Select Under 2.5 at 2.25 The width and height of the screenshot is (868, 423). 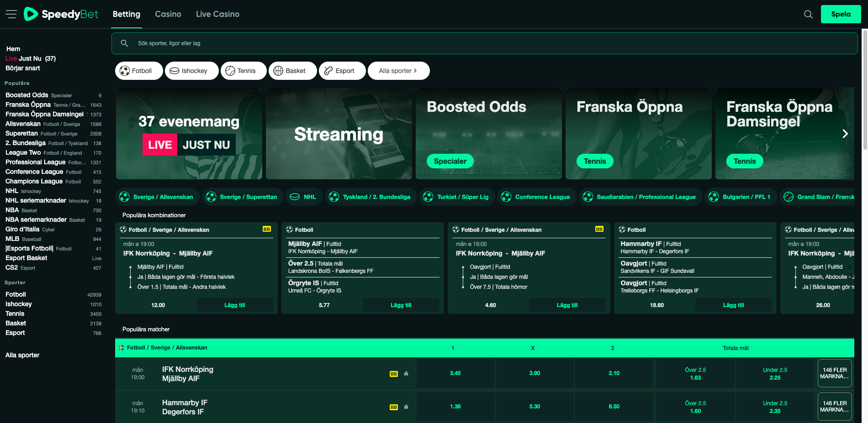775,373
